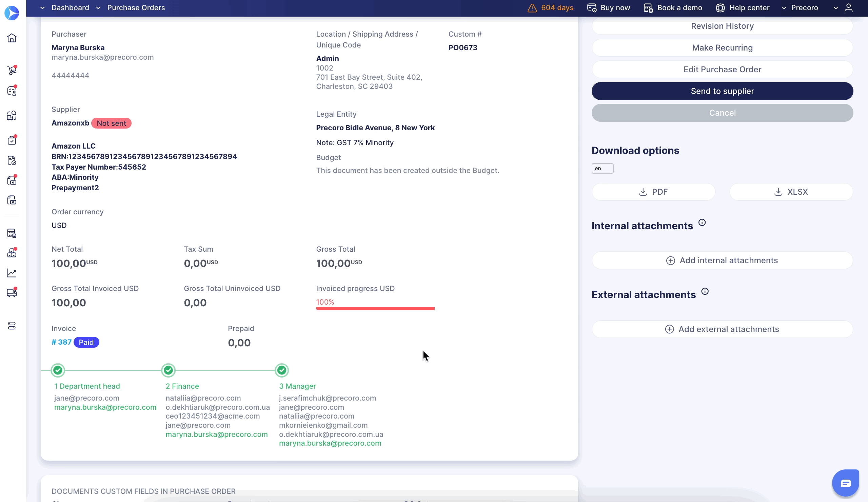
Task: Click the plus icon for internal attachments
Action: click(x=670, y=260)
